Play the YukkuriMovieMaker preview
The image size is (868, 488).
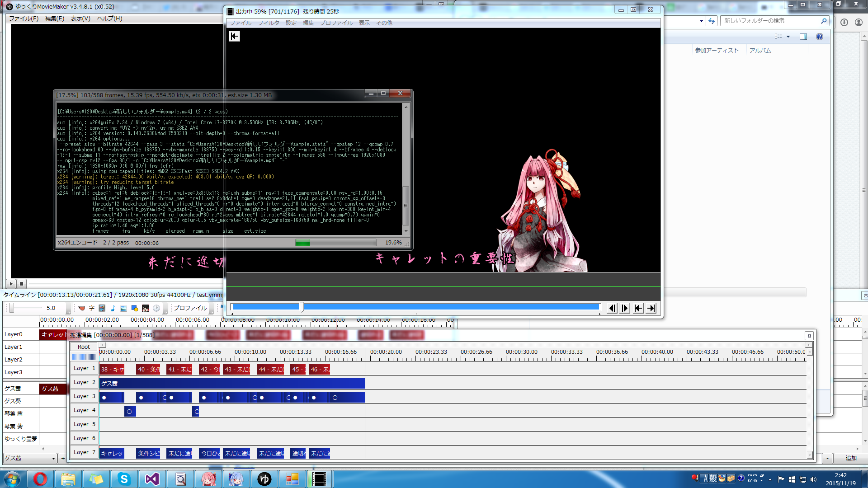[x=11, y=284]
